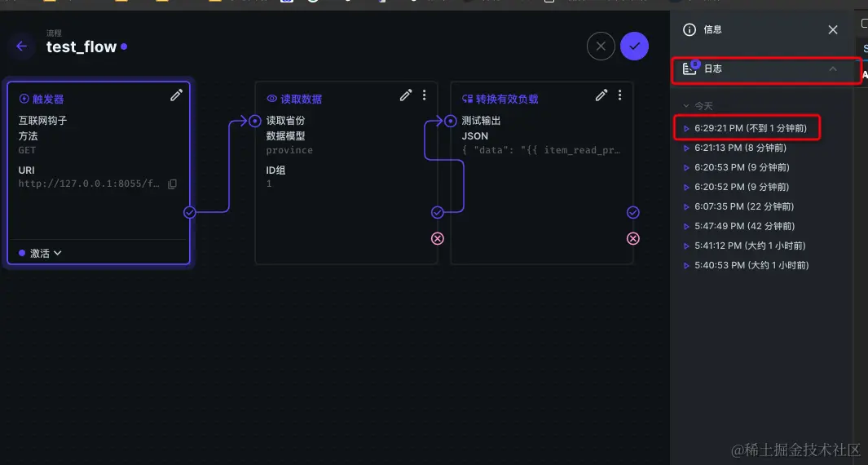Click the 读取省份 operation name
The width and height of the screenshot is (868, 465).
point(285,121)
